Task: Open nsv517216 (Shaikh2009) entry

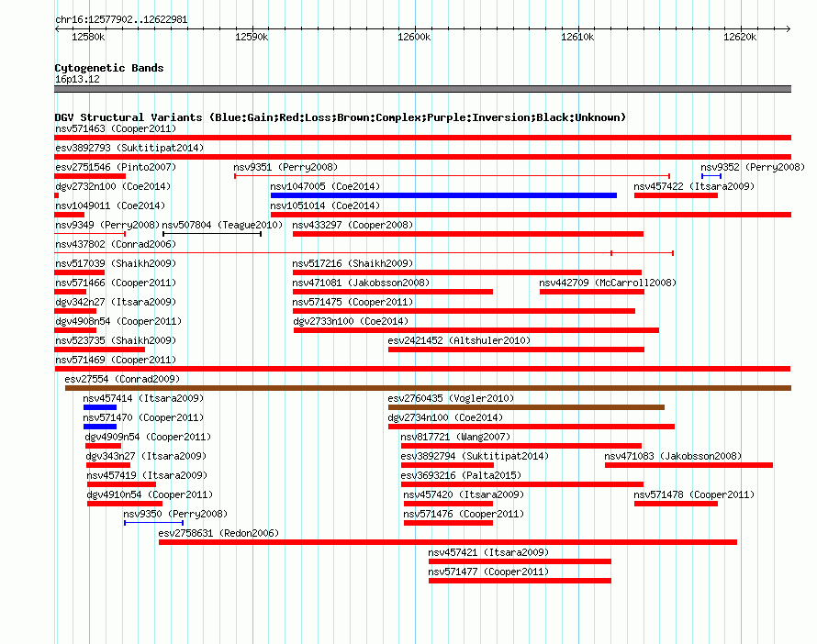Action: (x=353, y=263)
